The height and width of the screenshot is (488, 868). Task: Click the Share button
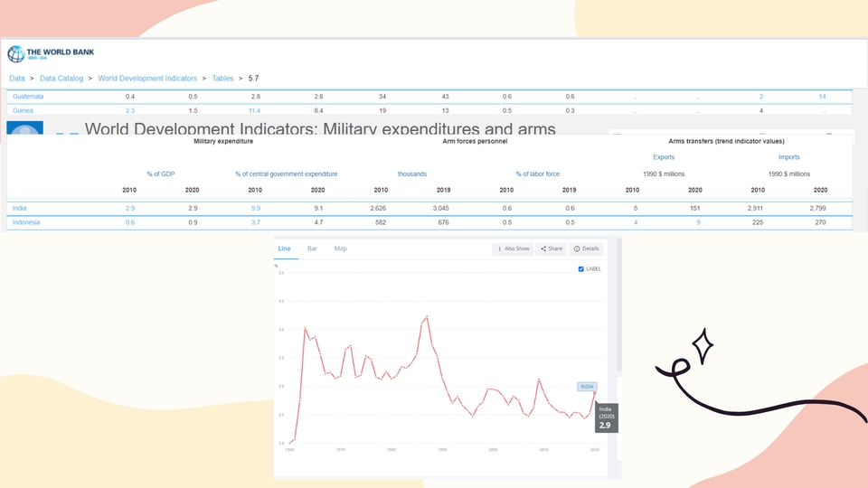(552, 249)
